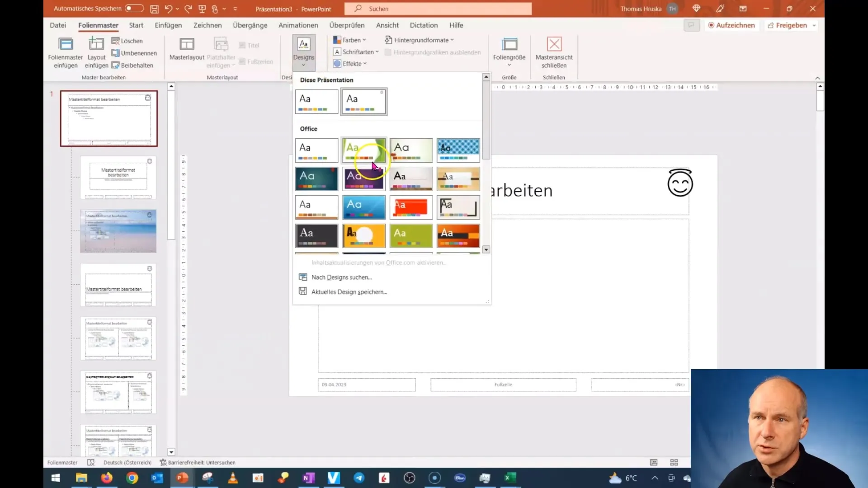This screenshot has height=488, width=868.
Task: Open OneNote from the taskbar
Action: tap(308, 478)
